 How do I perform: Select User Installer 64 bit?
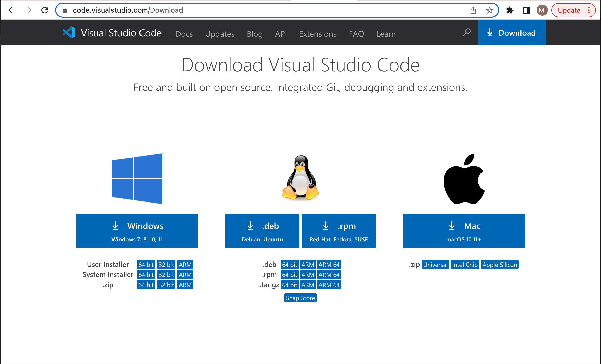[146, 265]
